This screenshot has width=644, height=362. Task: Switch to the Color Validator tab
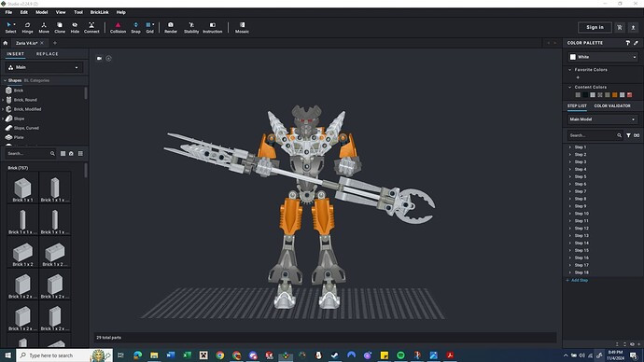[612, 105]
